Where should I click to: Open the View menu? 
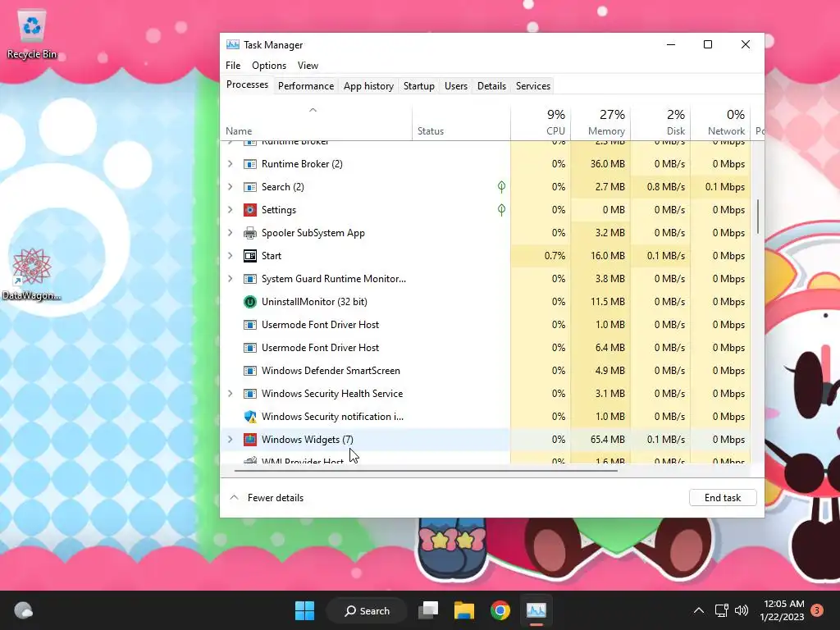tap(308, 66)
